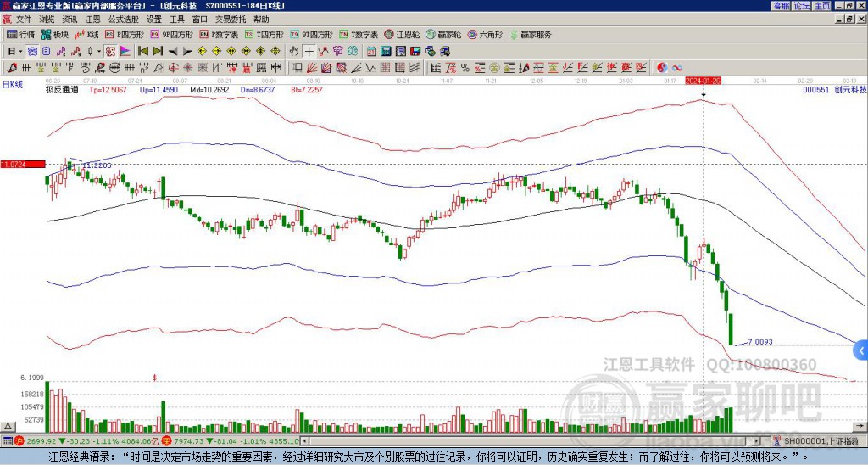This screenshot has height=465, width=868.
Task: Select the hand pan tool
Action: click(x=294, y=52)
